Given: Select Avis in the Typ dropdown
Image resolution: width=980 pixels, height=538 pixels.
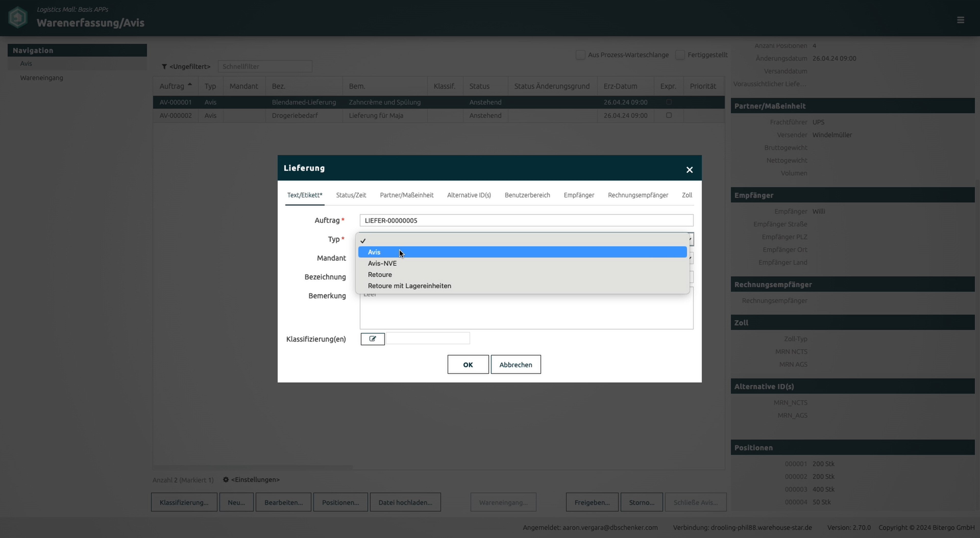Looking at the screenshot, I should 522,252.
